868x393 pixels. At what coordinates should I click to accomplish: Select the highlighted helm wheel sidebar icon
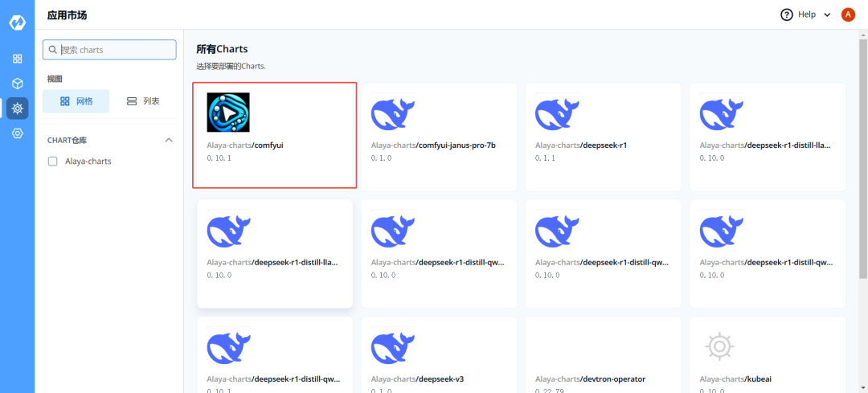(17, 108)
